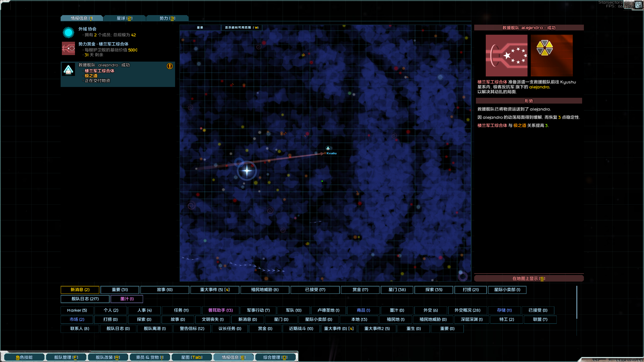
Task: Click the player fleet star on map
Action: coord(247,171)
